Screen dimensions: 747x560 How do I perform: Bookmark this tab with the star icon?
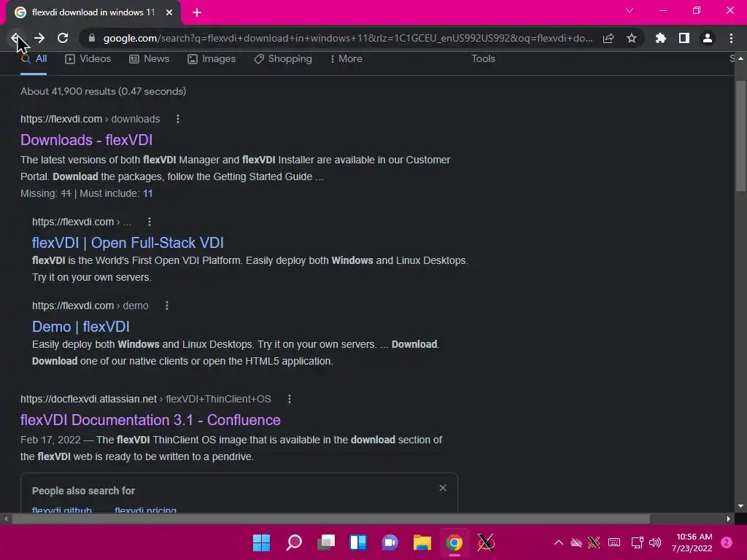632,38
